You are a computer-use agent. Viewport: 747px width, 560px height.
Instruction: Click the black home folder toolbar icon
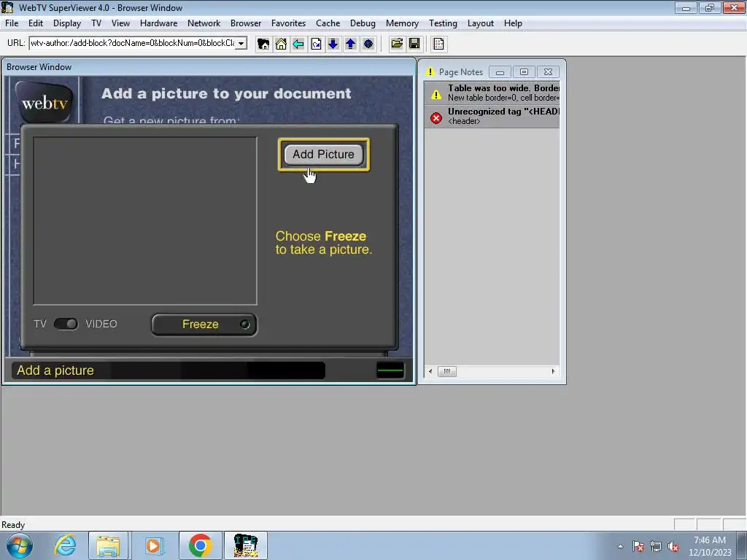pos(263,44)
